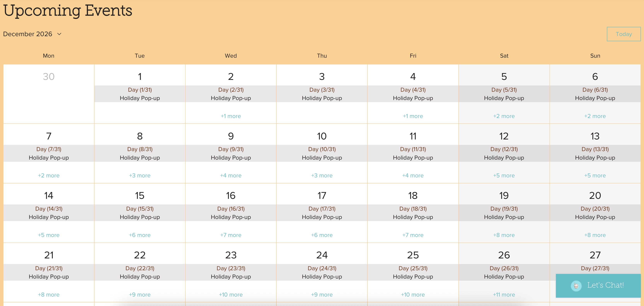Image resolution: width=644 pixels, height=306 pixels.
Task: Click the chevron next to December 2026
Action: tap(59, 34)
